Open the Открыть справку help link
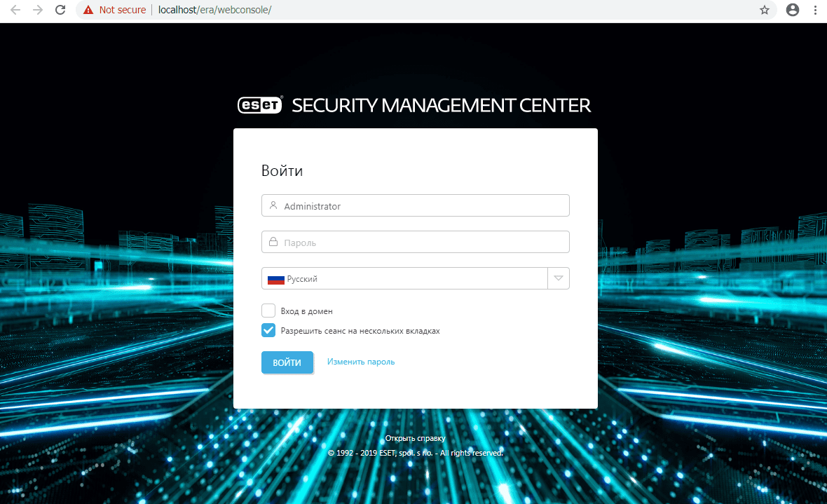The image size is (827, 504). 415,438
